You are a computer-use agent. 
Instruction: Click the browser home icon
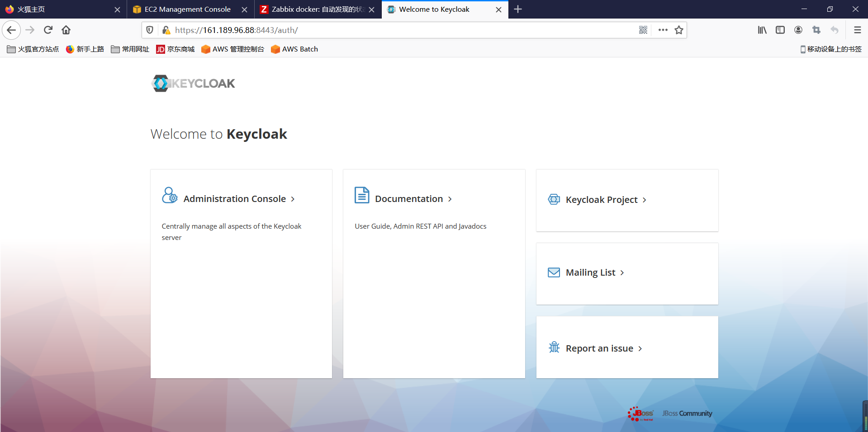pyautogui.click(x=66, y=30)
